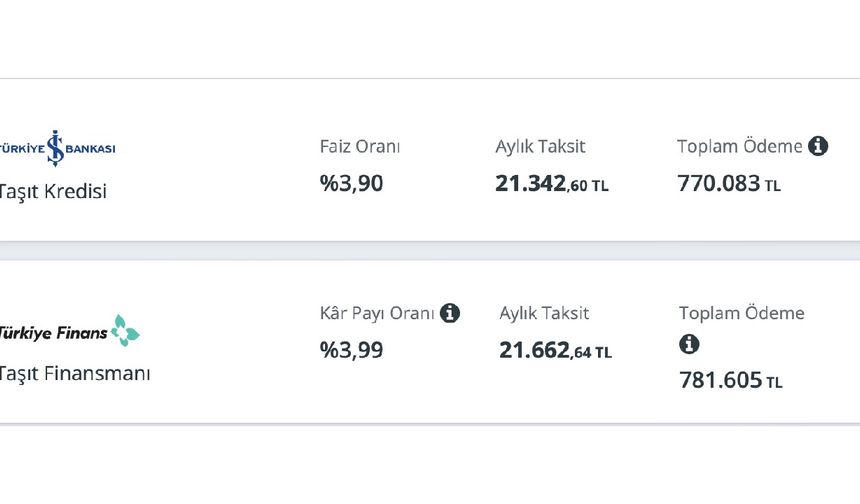Open info icon under Türkiye Finans Toplam Ödeme

pos(689,344)
